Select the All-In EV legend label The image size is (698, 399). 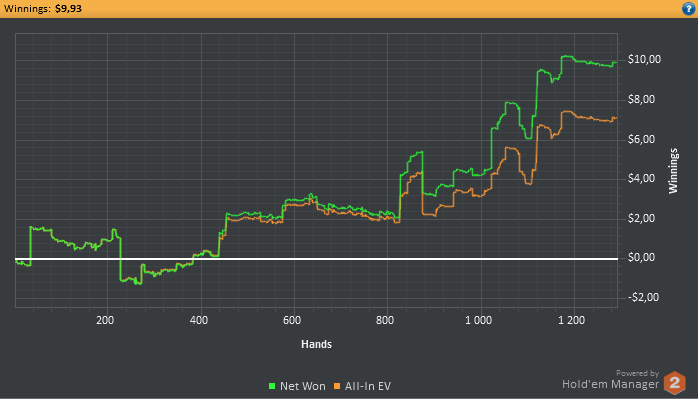(368, 386)
